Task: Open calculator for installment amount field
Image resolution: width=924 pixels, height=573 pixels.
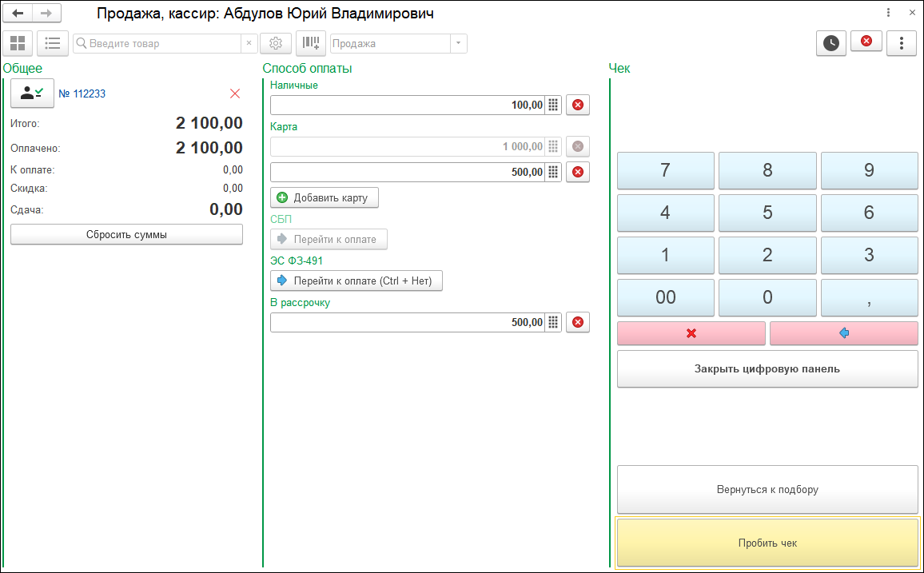Action: [x=553, y=323]
